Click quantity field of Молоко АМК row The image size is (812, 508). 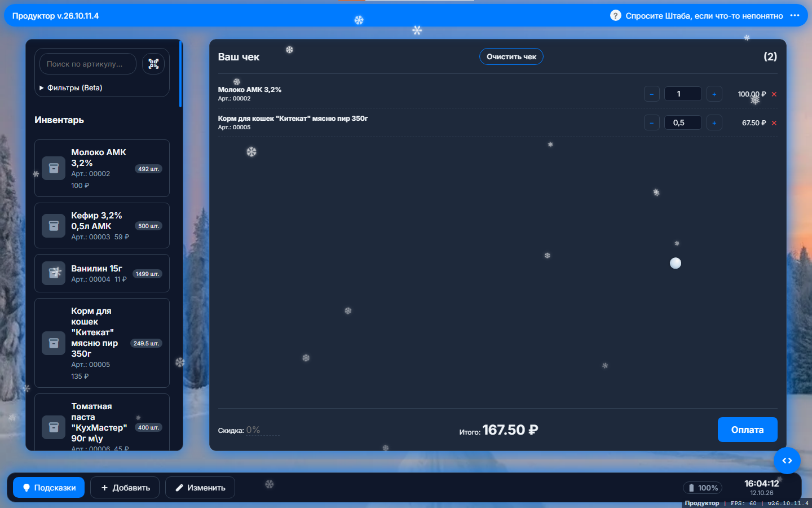pyautogui.click(x=683, y=94)
